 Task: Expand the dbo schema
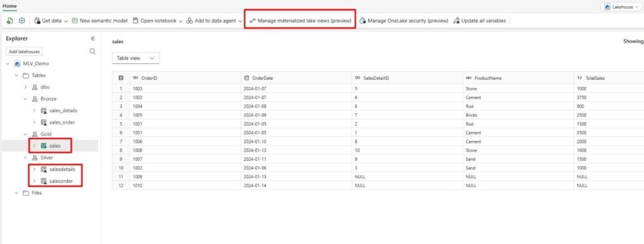click(25, 87)
